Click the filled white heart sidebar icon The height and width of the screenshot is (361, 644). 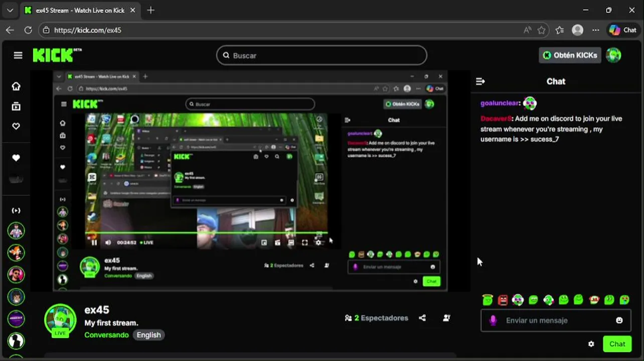tap(16, 158)
